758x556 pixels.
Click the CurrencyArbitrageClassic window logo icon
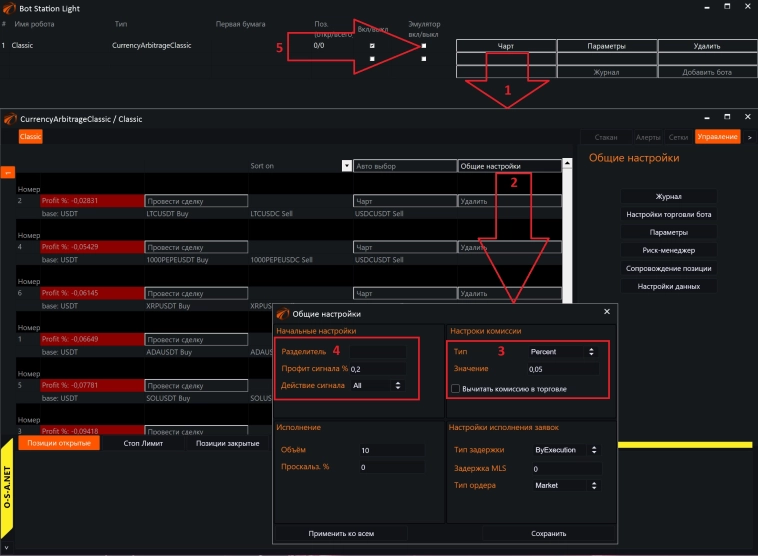click(11, 119)
